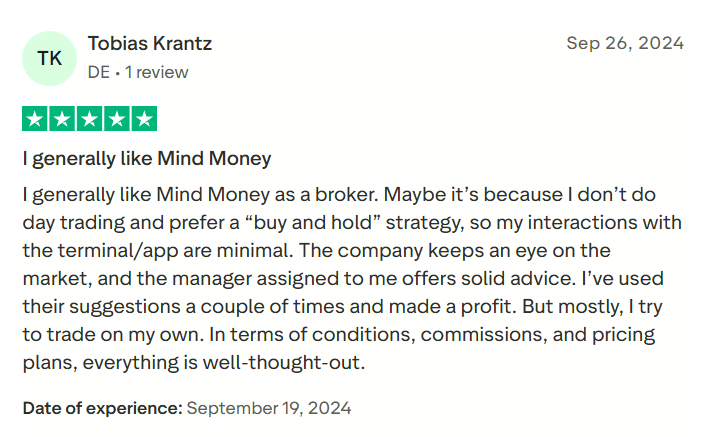704x437 pixels.
Task: Open Tobias Krantz reviewer profile
Action: click(150, 44)
